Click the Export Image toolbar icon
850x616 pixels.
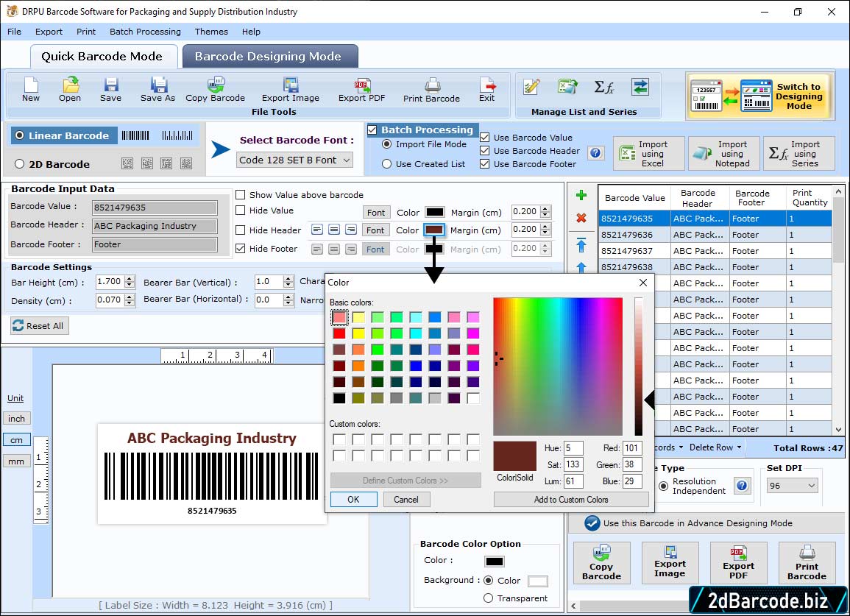291,90
